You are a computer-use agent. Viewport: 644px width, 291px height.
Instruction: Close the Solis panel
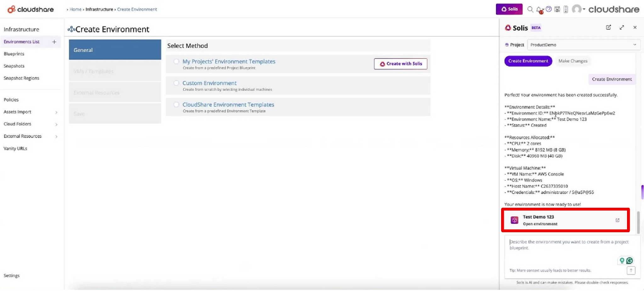(635, 27)
